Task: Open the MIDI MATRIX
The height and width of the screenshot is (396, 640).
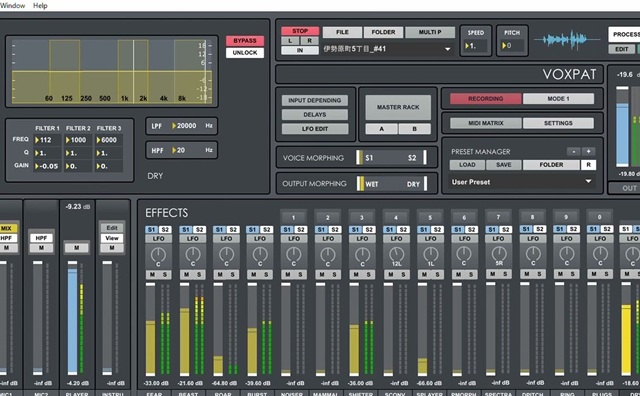Action: tap(486, 123)
